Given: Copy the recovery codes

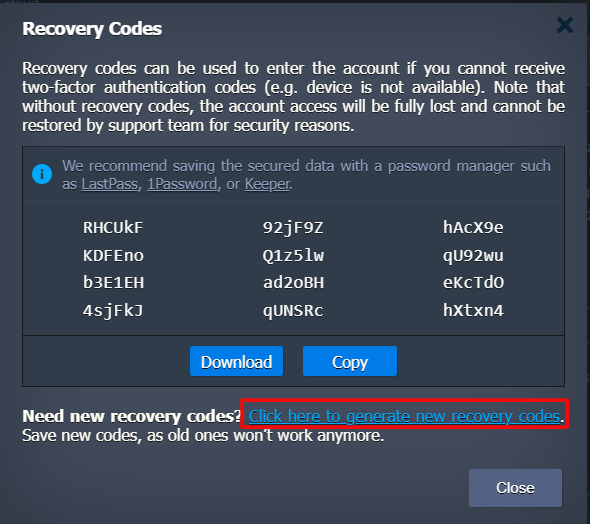Looking at the screenshot, I should point(350,361).
